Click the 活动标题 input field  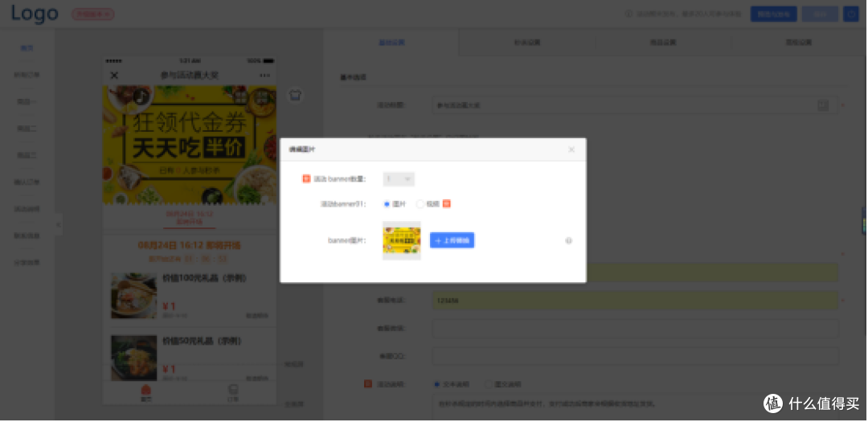(635, 105)
